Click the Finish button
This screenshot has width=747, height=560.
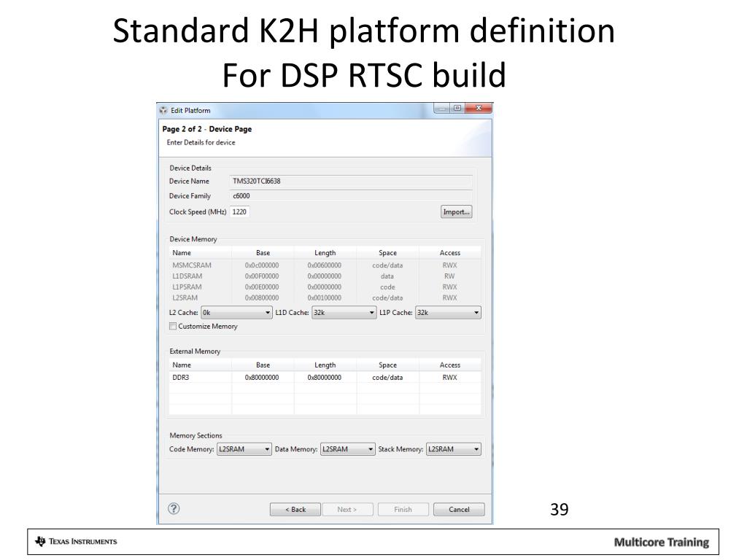tap(403, 510)
